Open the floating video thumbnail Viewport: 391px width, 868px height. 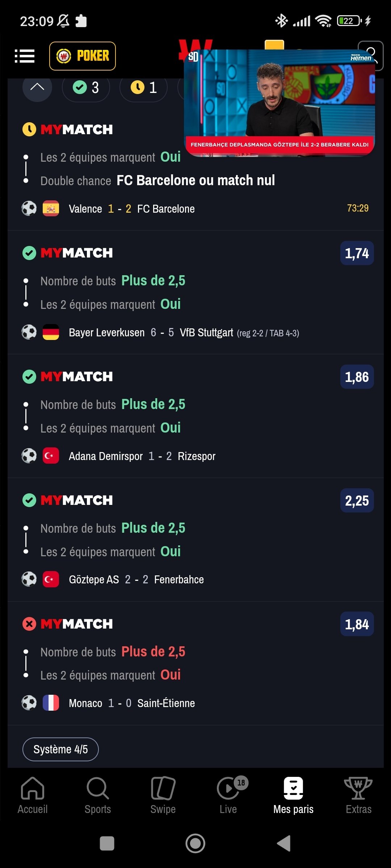tap(279, 103)
